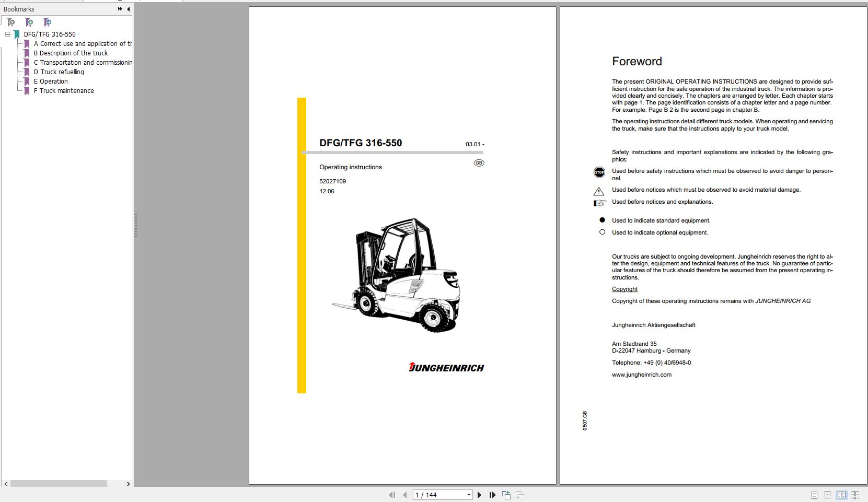
Task: Jump to the last page
Action: [x=492, y=495]
